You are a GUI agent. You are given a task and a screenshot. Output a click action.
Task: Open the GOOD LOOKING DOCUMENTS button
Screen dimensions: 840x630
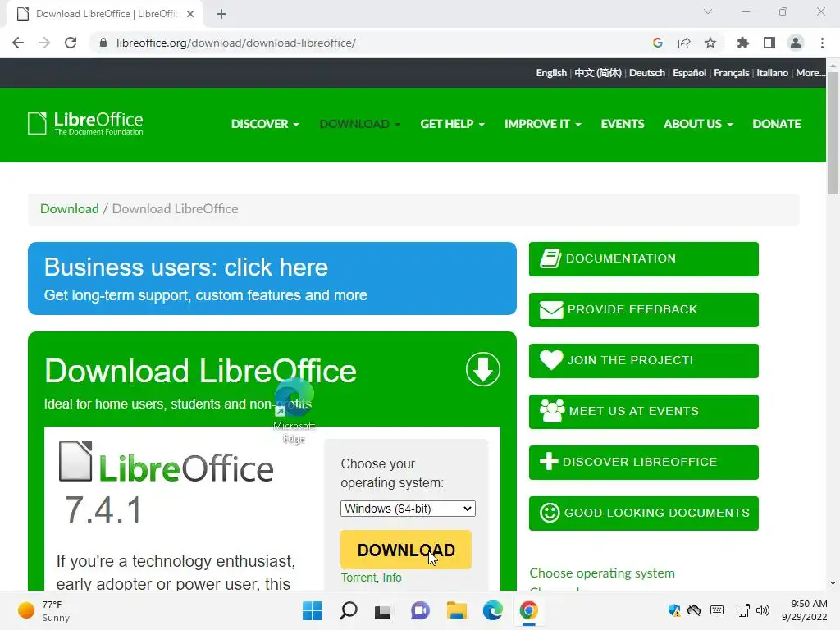[643, 514]
